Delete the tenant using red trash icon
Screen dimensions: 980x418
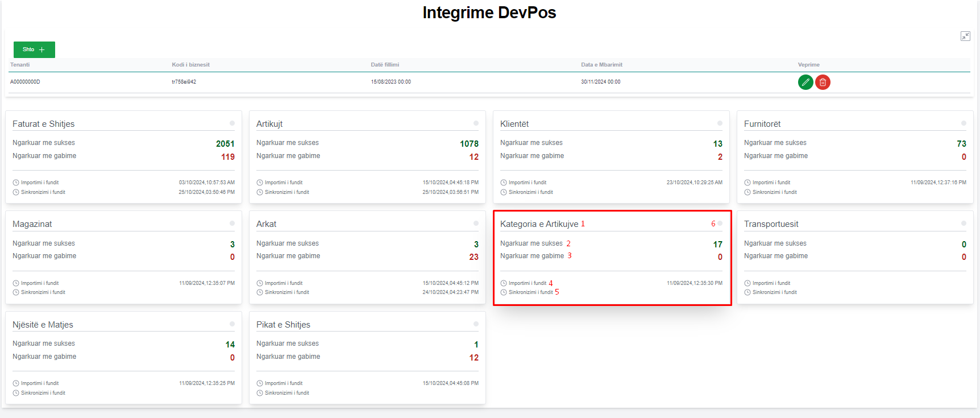point(823,82)
